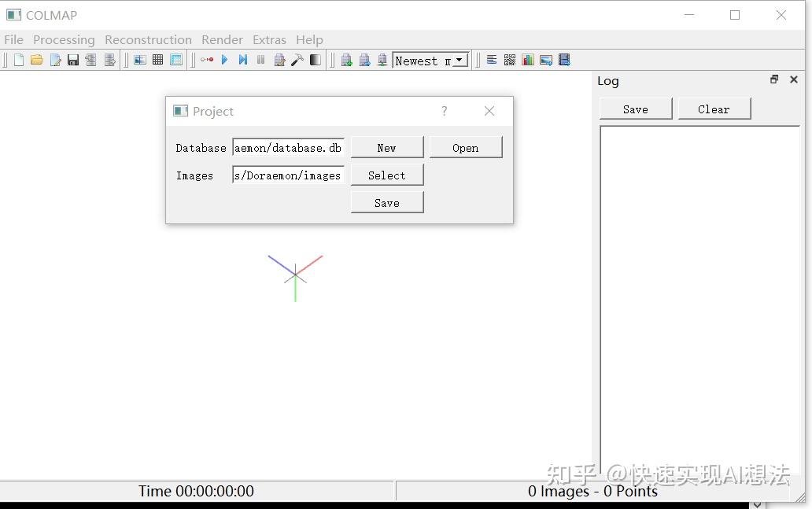Click the Images path input field
Image resolution: width=812 pixels, height=509 pixels.
coord(287,175)
